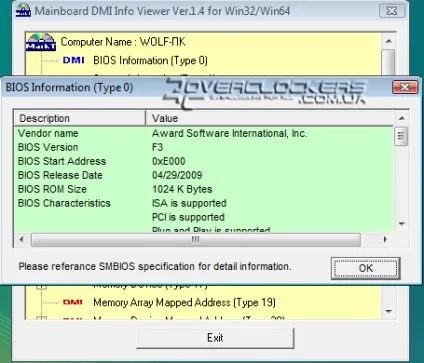This screenshot has height=363, width=424.
Task: Select Computer Name : WOLF-ПК root node
Action: click(123, 42)
